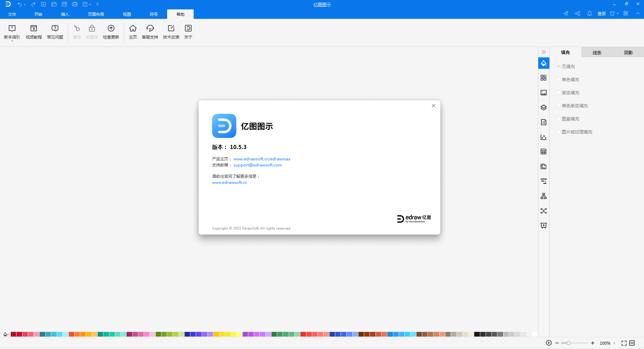This screenshot has width=644, height=349.
Task: Click the notification bell icon
Action: (x=590, y=13)
